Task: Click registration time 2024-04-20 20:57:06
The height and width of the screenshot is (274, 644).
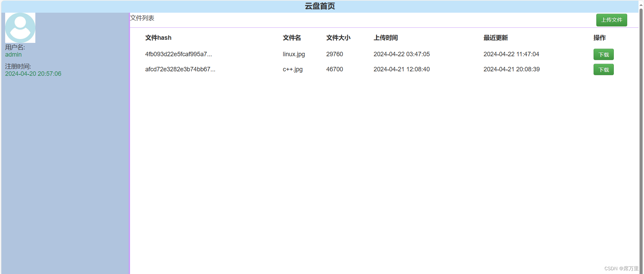Action: pos(33,74)
